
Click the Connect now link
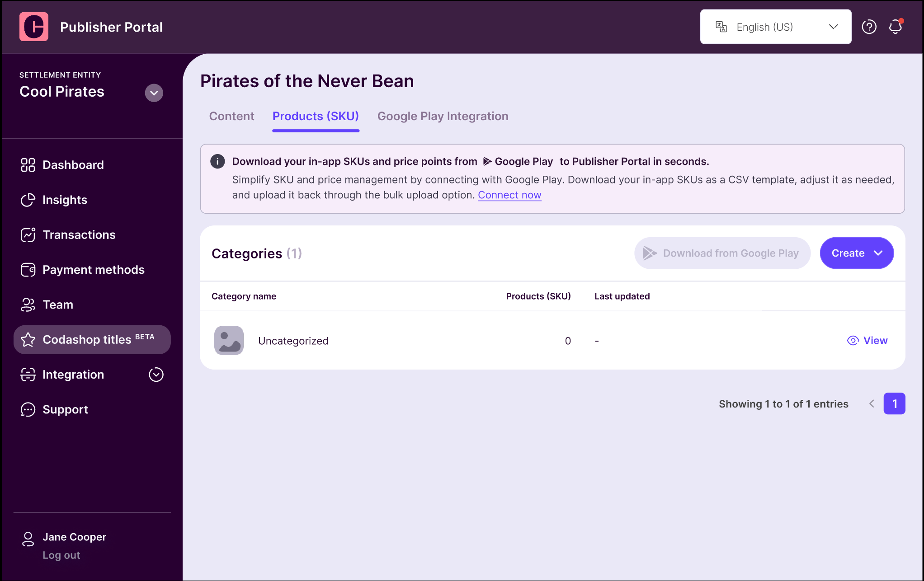(509, 195)
